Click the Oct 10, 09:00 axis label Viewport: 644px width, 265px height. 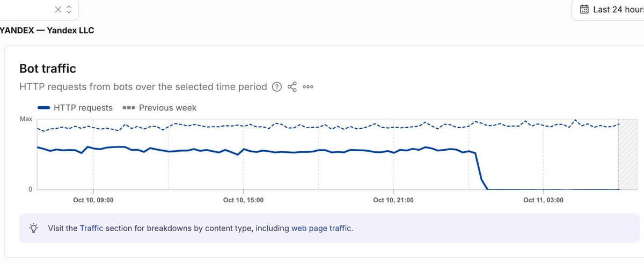(93, 200)
